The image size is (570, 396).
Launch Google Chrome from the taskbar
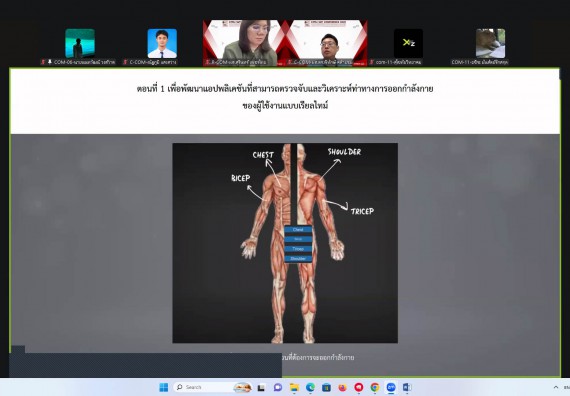375,387
